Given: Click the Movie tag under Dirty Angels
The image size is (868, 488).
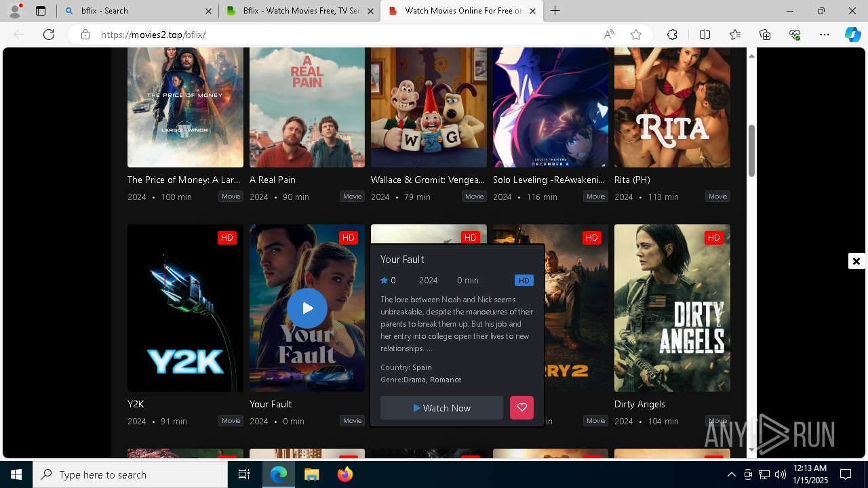Looking at the screenshot, I should pos(717,421).
